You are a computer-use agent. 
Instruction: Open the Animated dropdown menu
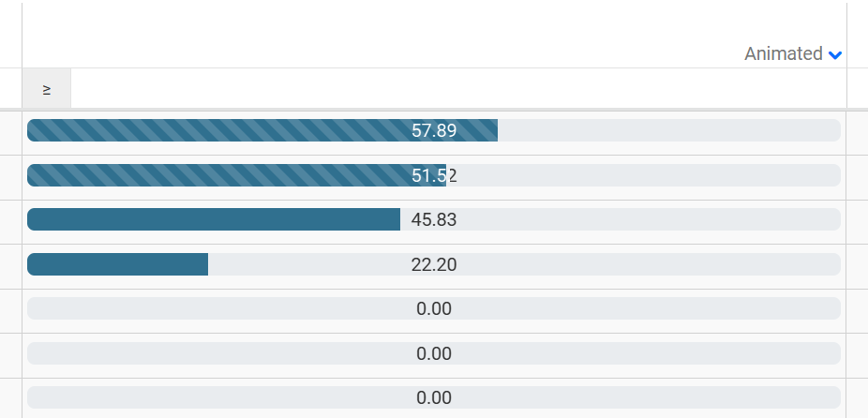tap(784, 54)
